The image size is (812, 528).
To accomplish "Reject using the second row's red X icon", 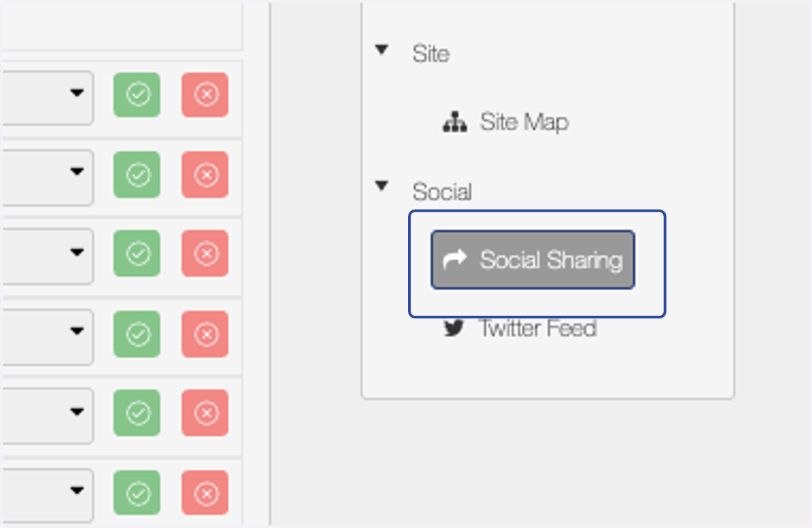I will (x=205, y=174).
